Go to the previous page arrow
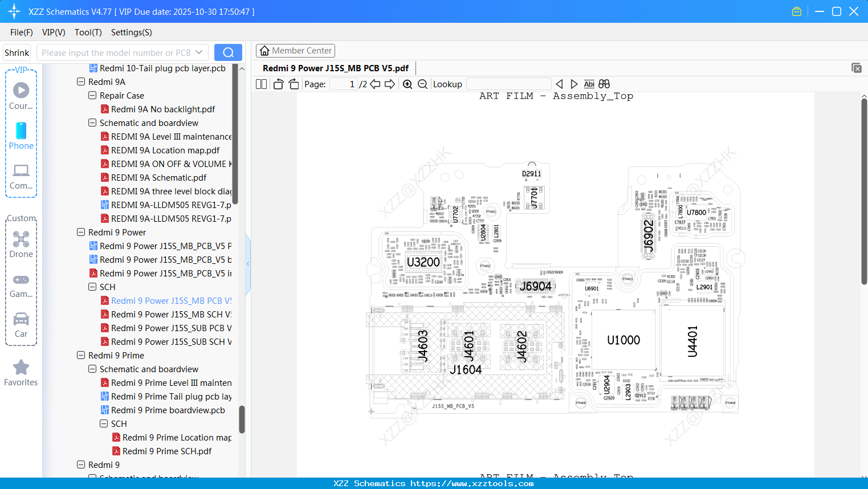 pos(375,84)
